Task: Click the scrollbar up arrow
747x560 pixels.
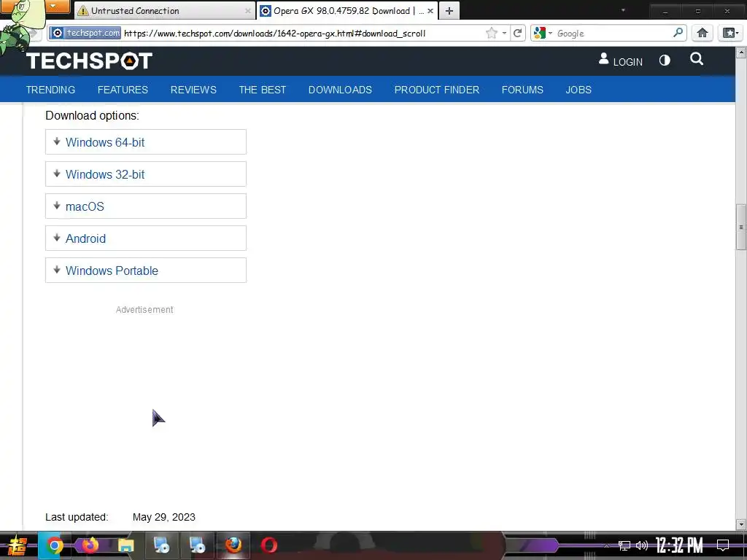Action: (741, 52)
